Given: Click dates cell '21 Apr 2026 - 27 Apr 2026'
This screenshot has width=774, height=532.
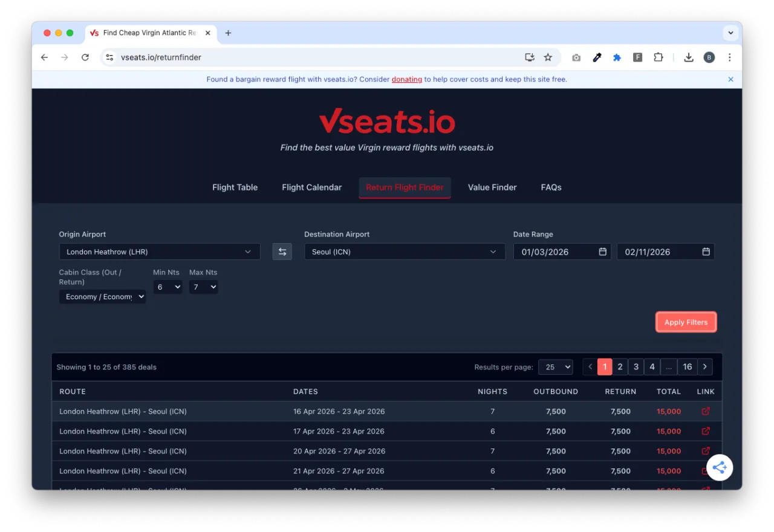Looking at the screenshot, I should 339,471.
